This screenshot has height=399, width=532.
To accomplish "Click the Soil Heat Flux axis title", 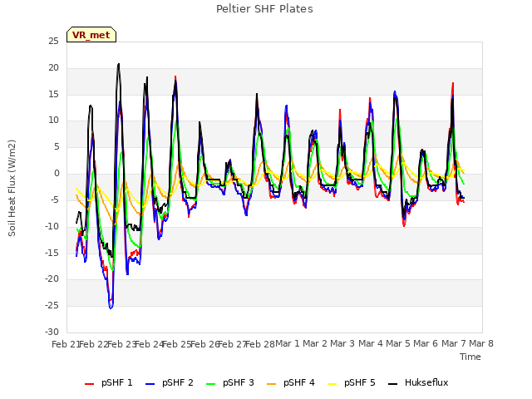I will [12, 188].
